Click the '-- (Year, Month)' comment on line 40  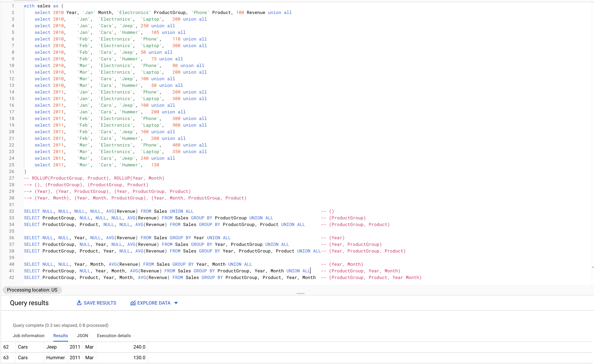(x=342, y=264)
